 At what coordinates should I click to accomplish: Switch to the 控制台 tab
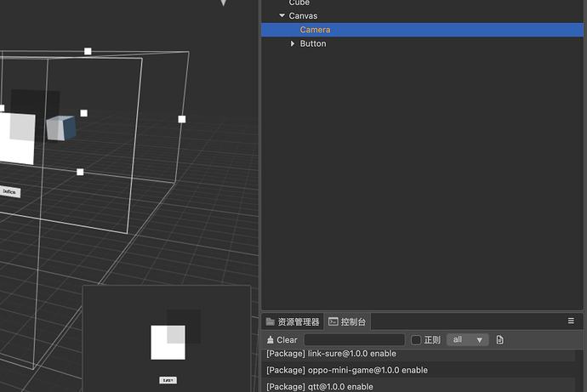click(347, 321)
